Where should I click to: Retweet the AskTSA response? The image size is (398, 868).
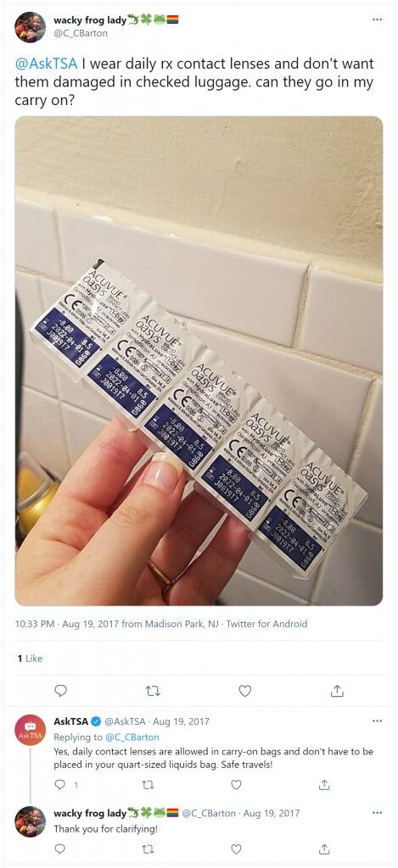[148, 784]
